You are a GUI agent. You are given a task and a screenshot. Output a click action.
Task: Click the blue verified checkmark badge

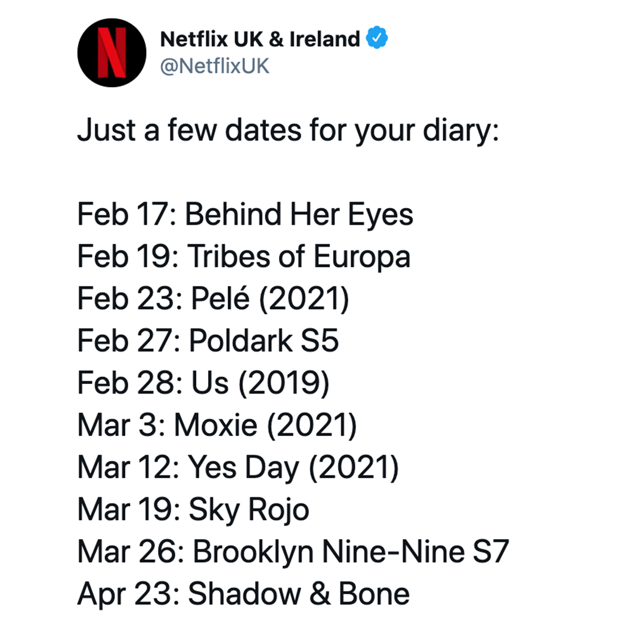[377, 38]
